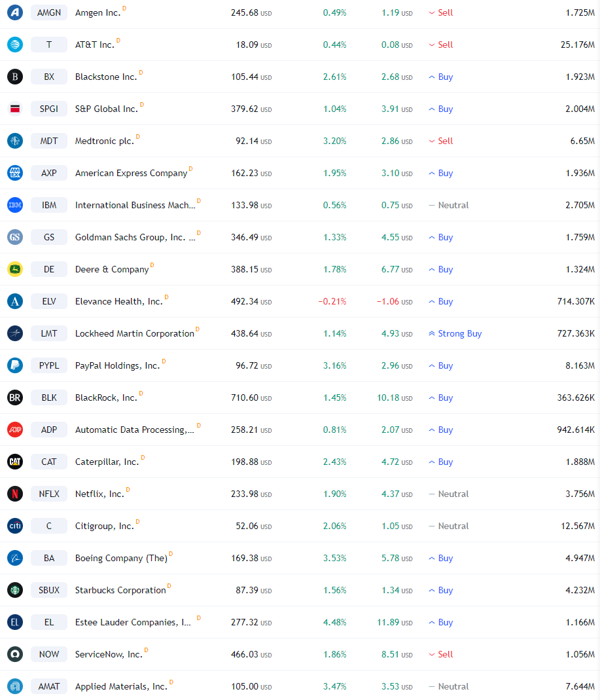Open Goldman Sachs Group, Inc. link

[135, 238]
